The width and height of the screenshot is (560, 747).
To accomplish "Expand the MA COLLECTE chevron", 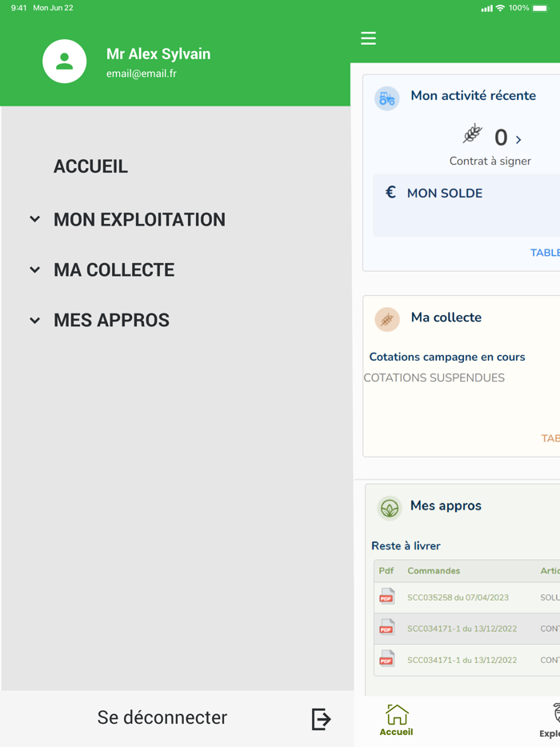I will tap(34, 270).
